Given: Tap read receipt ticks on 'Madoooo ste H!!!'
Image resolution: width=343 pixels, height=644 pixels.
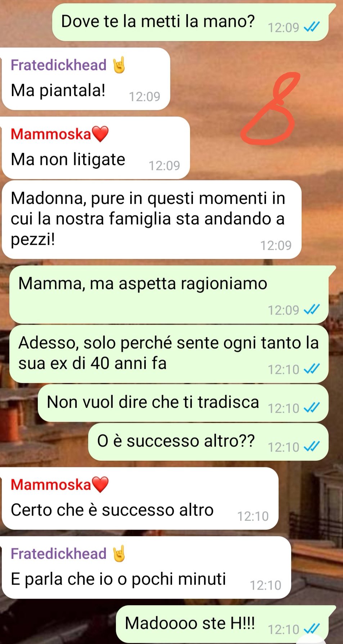Looking at the screenshot, I should pyautogui.click(x=312, y=629).
